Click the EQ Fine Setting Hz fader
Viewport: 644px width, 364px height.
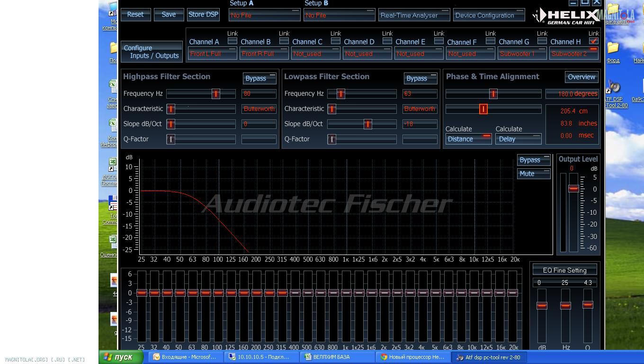565,305
